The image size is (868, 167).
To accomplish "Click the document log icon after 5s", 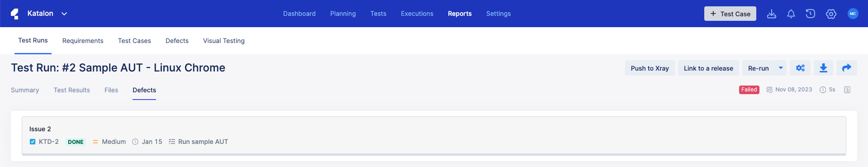I will [x=847, y=90].
